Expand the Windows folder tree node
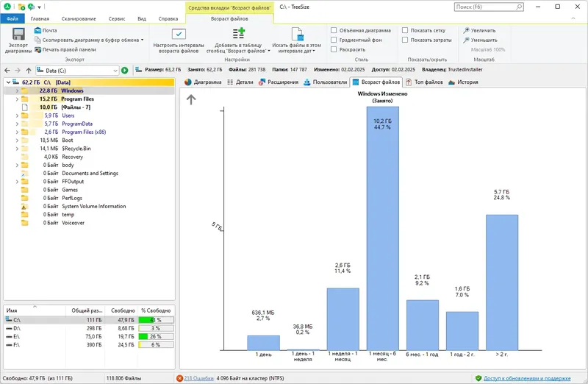 (17, 90)
